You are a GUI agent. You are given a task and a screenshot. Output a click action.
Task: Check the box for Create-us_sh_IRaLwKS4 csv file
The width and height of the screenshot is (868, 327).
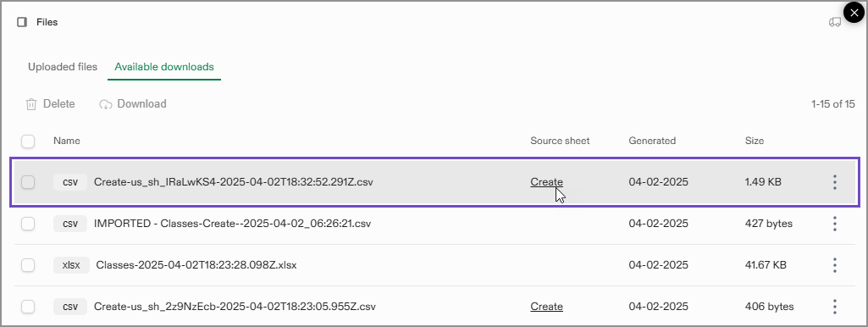(x=28, y=182)
